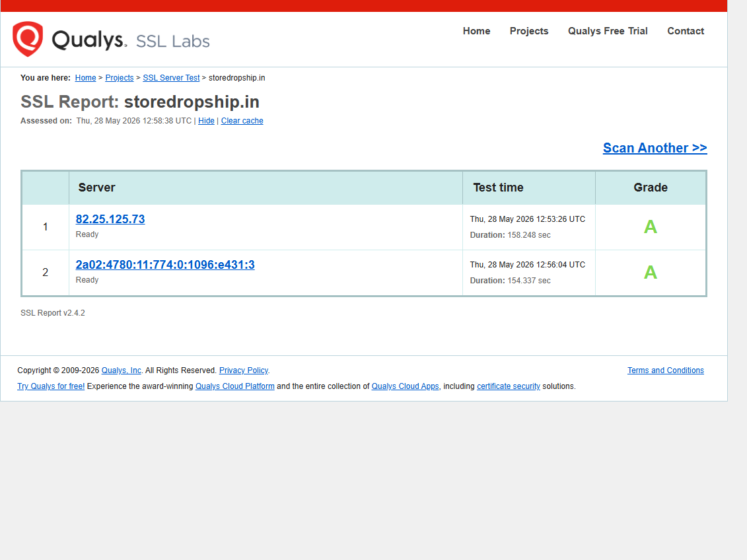Click the Clear cache link

(242, 121)
